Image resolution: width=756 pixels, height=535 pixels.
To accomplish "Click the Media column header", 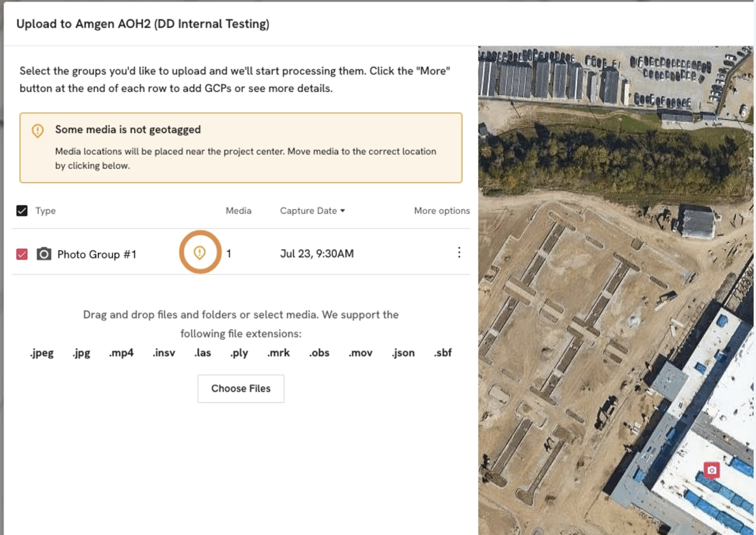I will (x=238, y=211).
